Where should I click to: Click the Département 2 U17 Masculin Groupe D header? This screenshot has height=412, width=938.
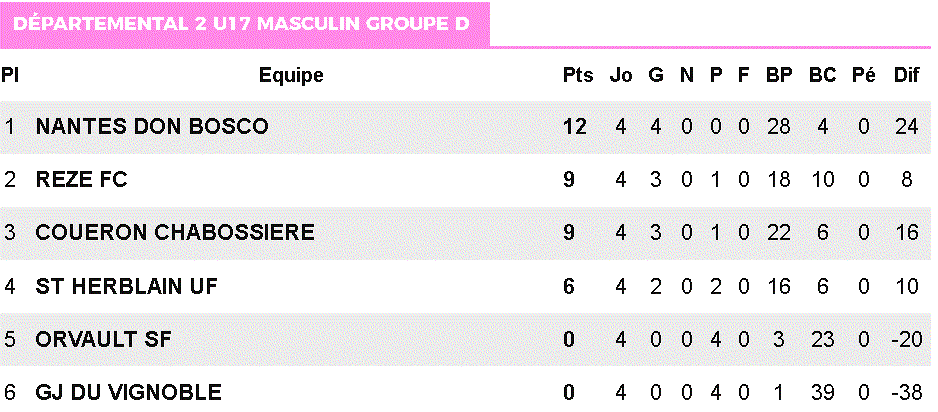242,23
